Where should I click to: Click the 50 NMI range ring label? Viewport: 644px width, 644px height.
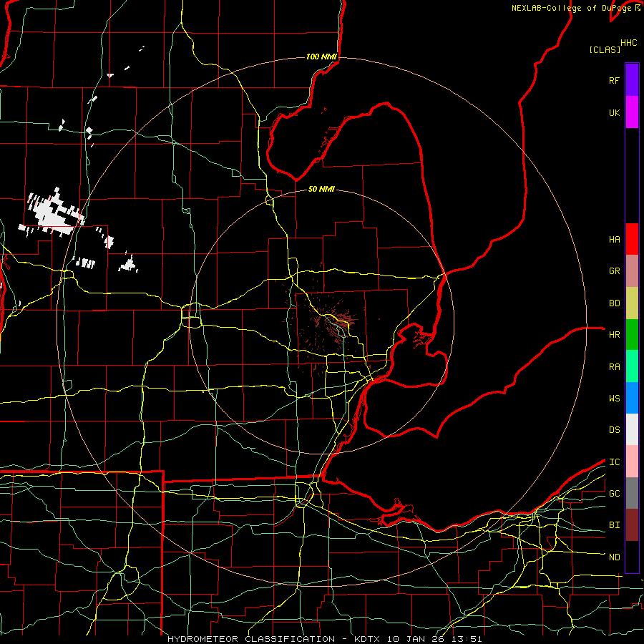[321, 189]
